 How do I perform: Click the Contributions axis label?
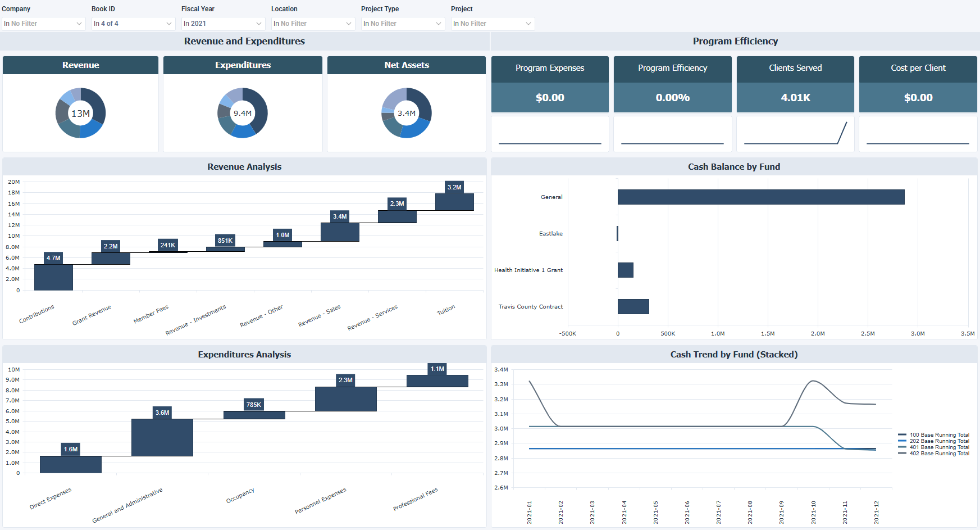37,314
